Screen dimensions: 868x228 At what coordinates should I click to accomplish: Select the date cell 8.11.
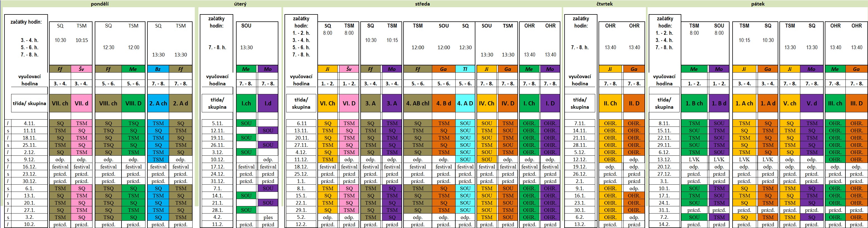pyautogui.click(x=664, y=123)
